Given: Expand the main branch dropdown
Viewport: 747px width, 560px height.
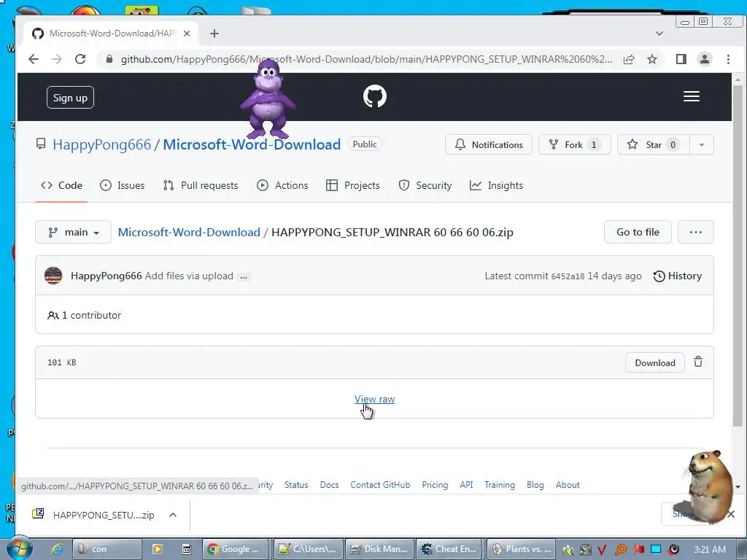Looking at the screenshot, I should point(74,232).
